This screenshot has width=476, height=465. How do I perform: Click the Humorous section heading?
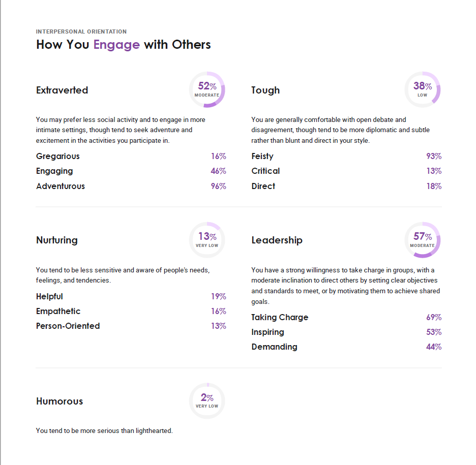[x=59, y=401]
